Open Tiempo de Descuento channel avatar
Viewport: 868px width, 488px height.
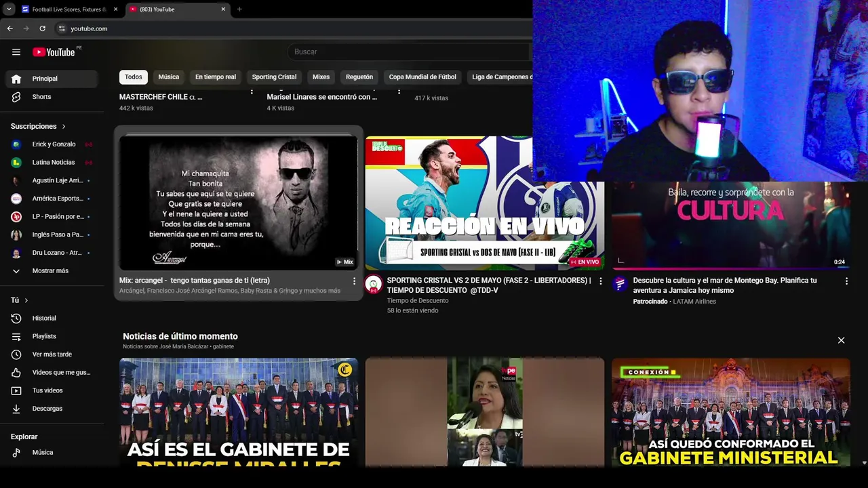(374, 284)
